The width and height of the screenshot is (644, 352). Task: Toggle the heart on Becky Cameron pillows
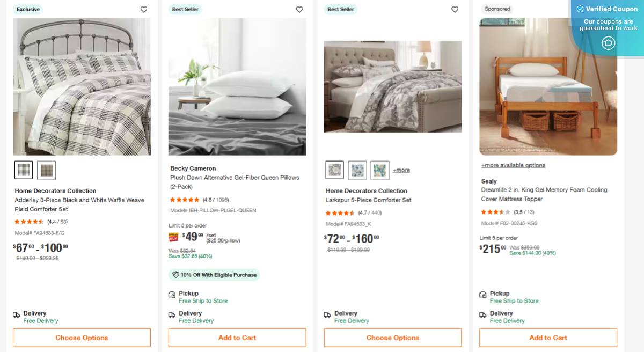[x=299, y=9]
